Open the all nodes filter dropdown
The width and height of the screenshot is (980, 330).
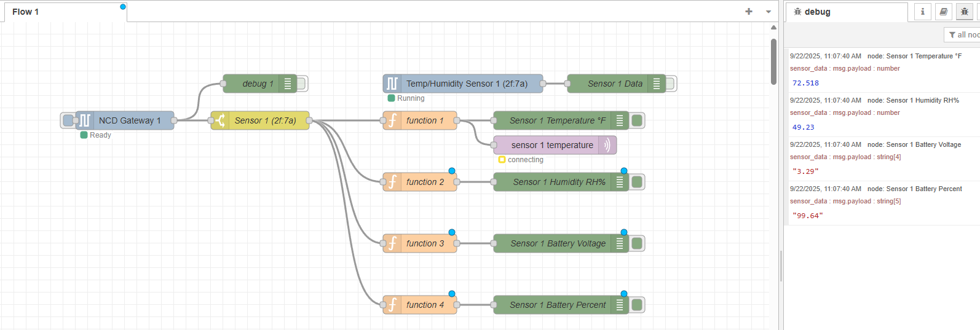[x=963, y=35]
